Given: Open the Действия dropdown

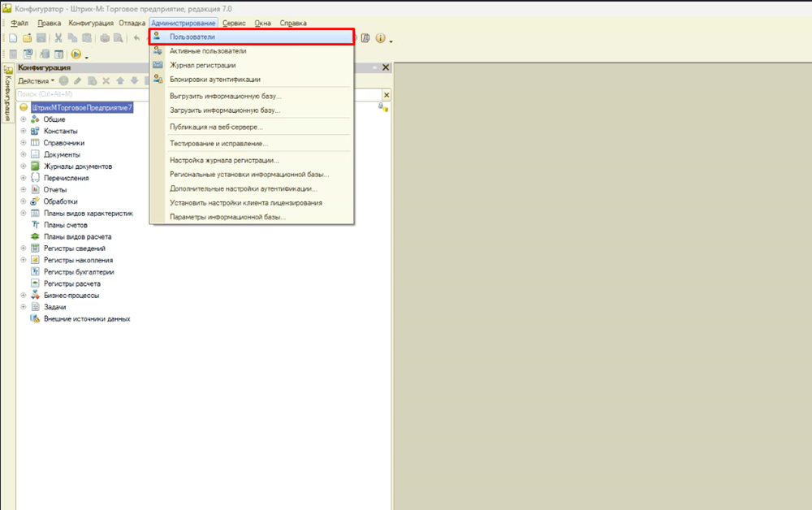Looking at the screenshot, I should (36, 81).
